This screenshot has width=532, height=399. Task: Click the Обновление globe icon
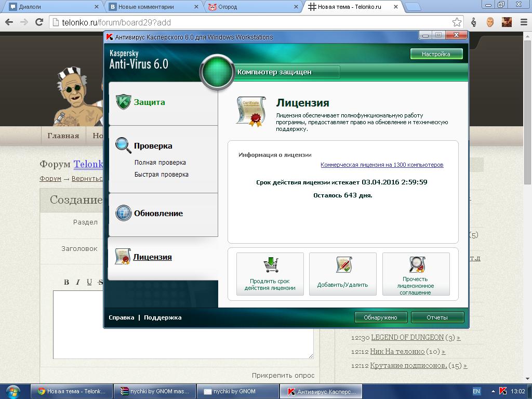[123, 213]
